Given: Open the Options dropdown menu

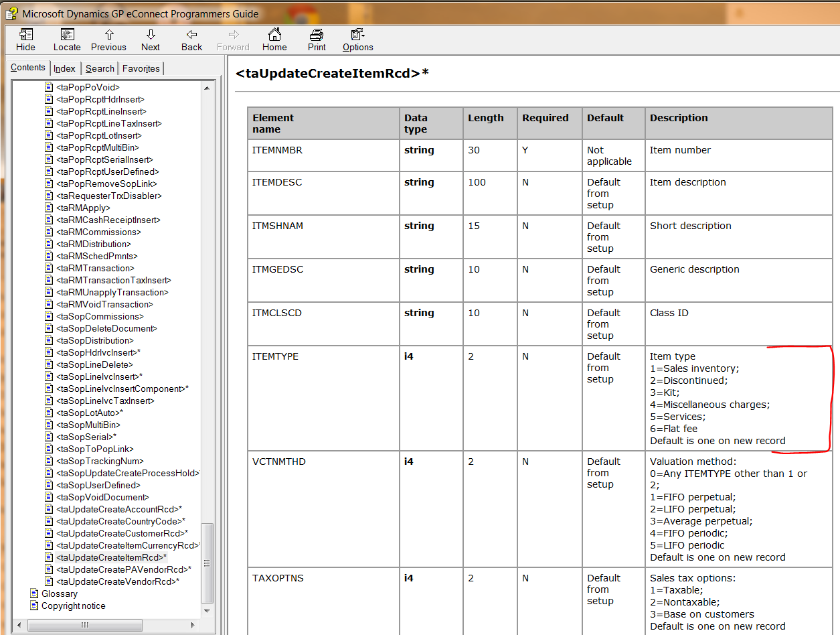Looking at the screenshot, I should pos(358,40).
